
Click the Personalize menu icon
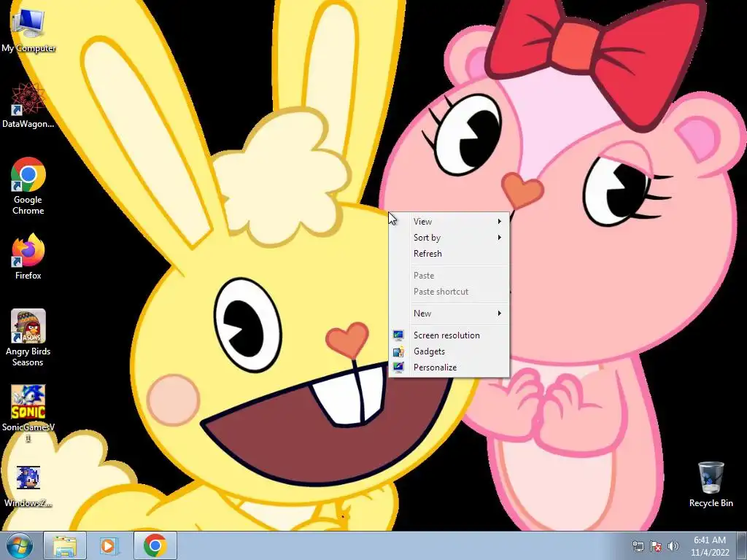point(398,367)
